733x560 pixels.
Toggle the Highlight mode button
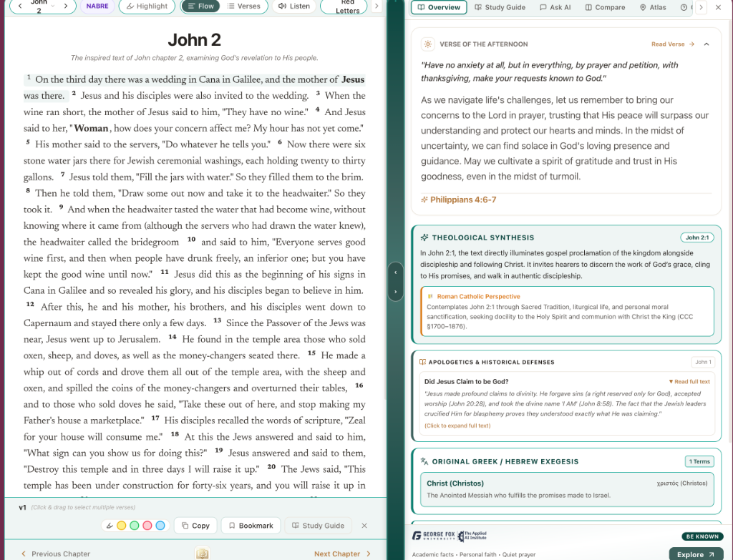coord(147,6)
